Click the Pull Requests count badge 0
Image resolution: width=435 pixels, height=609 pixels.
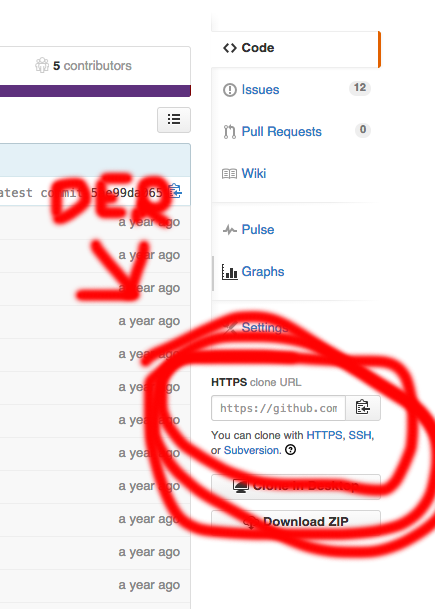363,130
